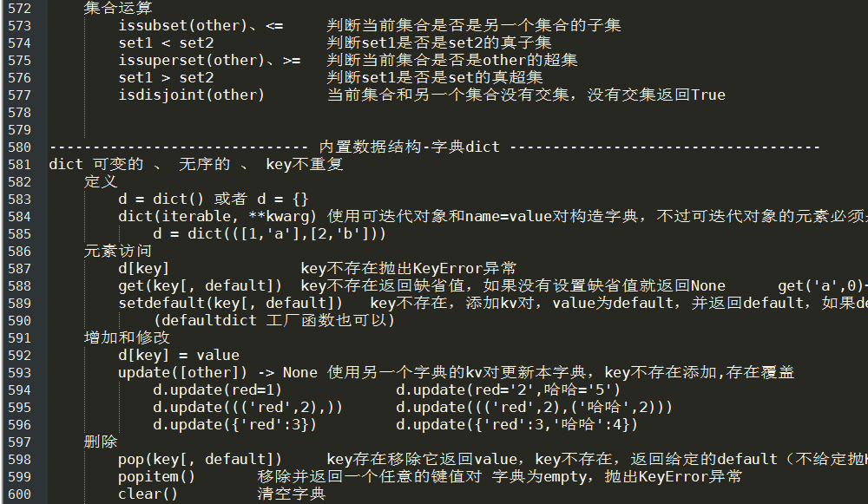868x504 pixels.
Task: Click the '增加和修改' heading on line 591
Action: pos(127,338)
